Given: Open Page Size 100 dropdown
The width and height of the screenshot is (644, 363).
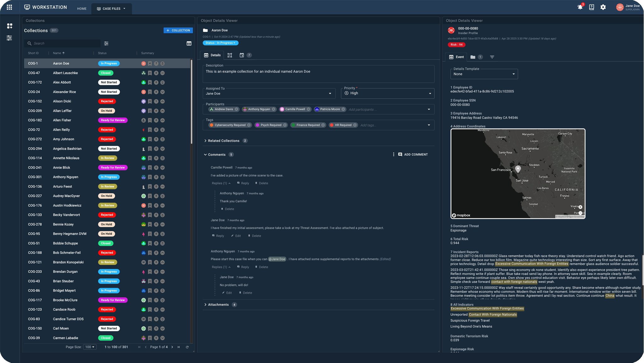Looking at the screenshot, I should coord(90,347).
